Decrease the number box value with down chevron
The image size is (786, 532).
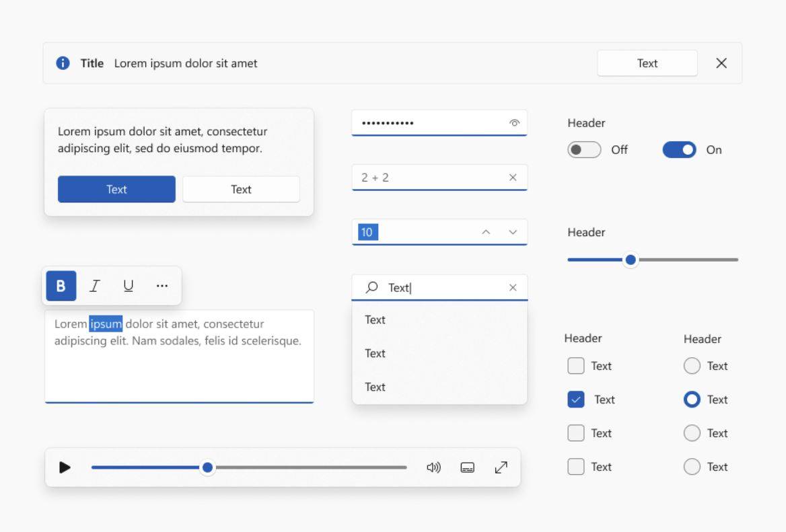click(x=513, y=232)
